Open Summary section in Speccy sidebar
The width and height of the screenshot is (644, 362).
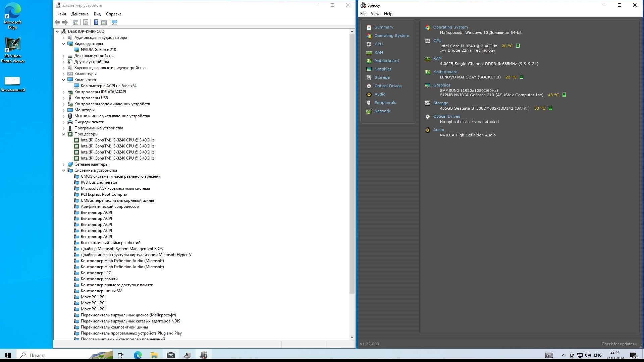384,27
